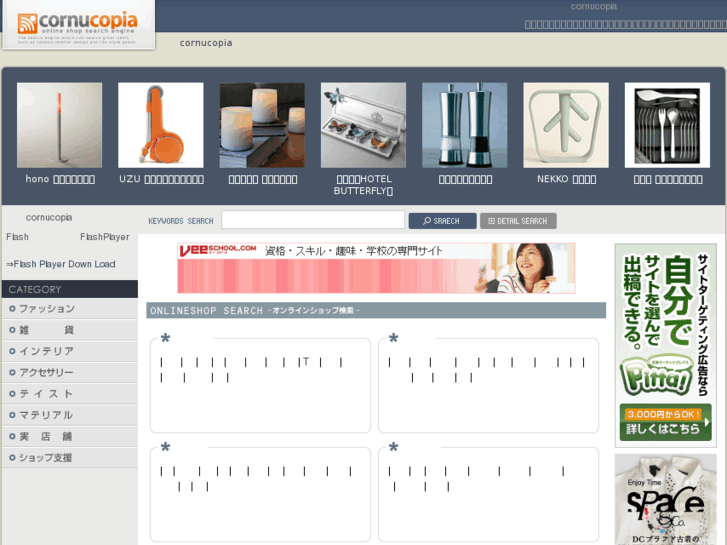727x545 pixels.
Task: Click the hono product caption link
Action: pyautogui.click(x=60, y=179)
